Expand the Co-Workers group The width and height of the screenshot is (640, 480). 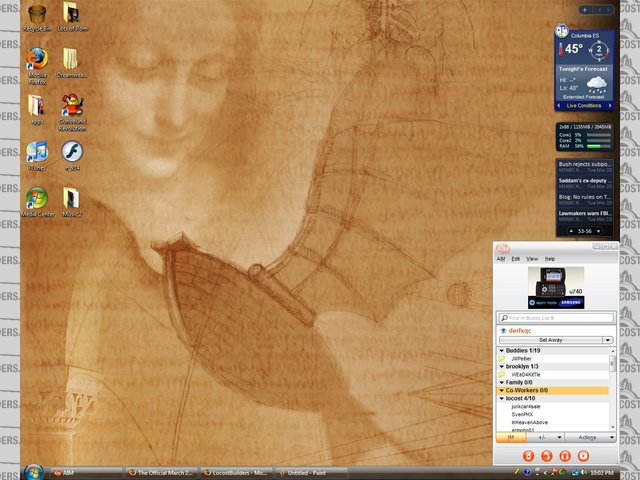(502, 390)
